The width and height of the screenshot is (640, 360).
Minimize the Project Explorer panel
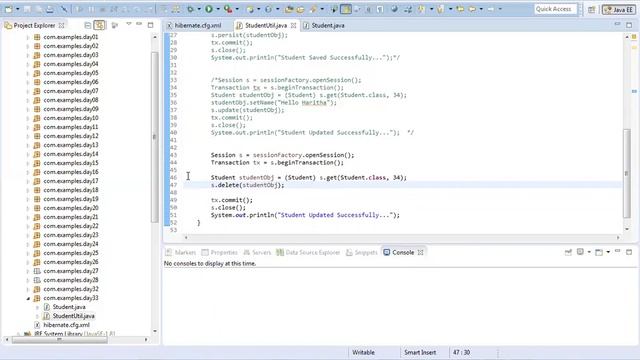pos(139,24)
